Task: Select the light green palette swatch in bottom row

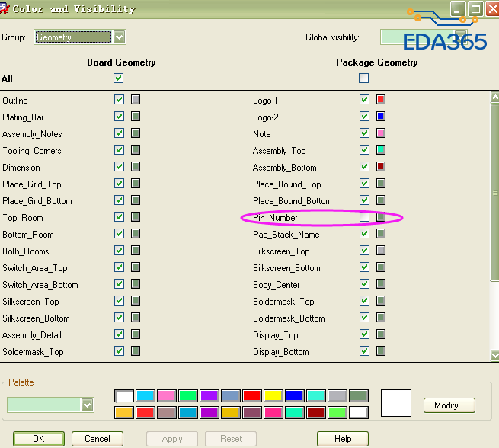Action: (337, 413)
